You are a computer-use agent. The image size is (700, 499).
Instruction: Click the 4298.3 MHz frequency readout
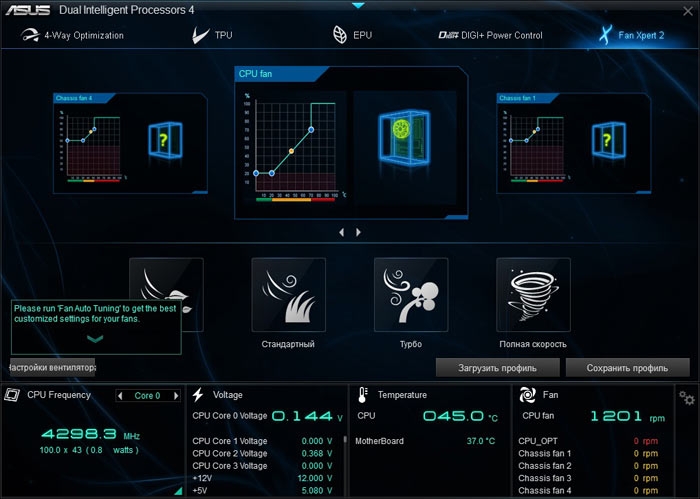tap(90, 434)
